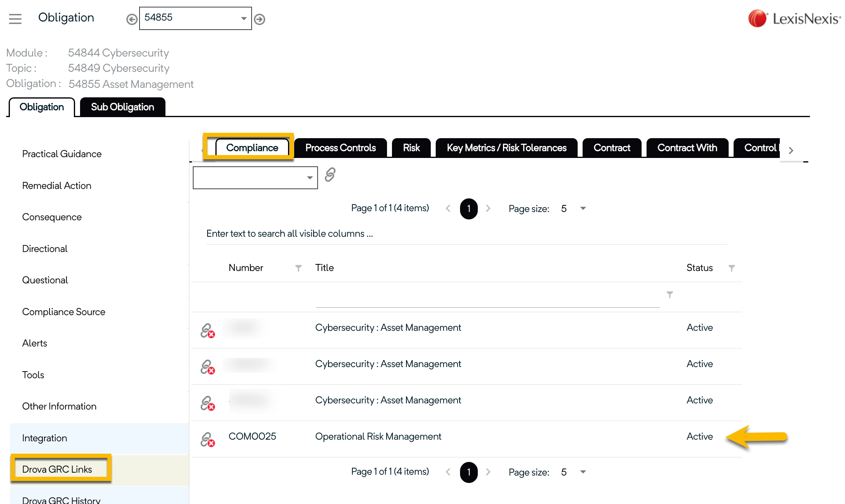Open Number column filter icon
The width and height of the screenshot is (845, 504).
tap(298, 268)
